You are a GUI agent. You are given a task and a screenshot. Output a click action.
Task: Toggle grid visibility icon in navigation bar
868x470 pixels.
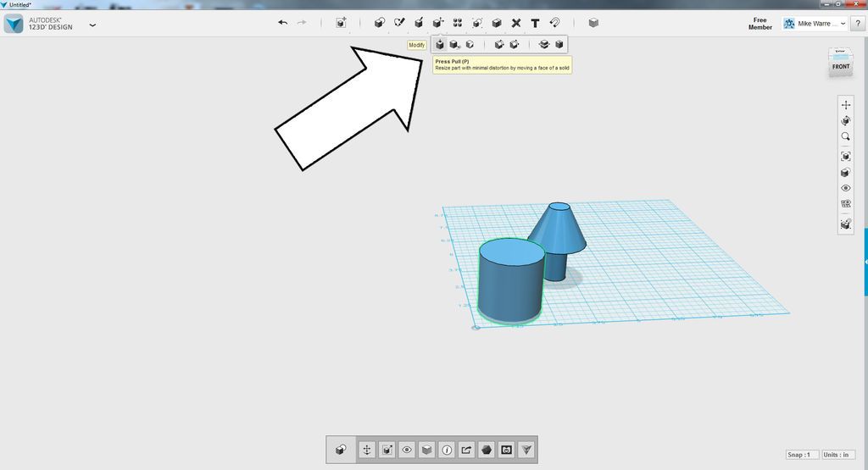coord(845,203)
